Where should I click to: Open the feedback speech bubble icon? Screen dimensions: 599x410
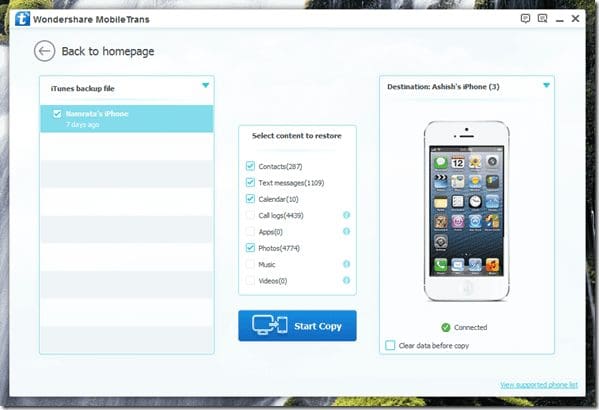(x=525, y=18)
